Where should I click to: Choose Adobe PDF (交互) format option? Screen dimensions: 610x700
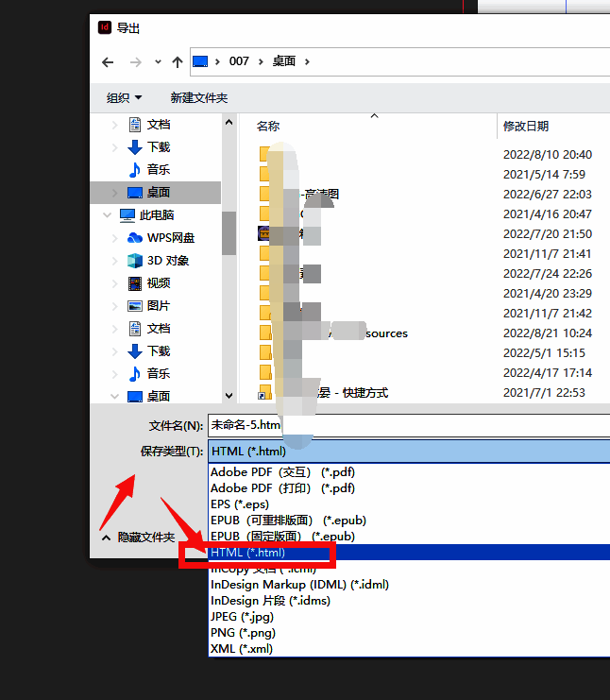[x=281, y=472]
